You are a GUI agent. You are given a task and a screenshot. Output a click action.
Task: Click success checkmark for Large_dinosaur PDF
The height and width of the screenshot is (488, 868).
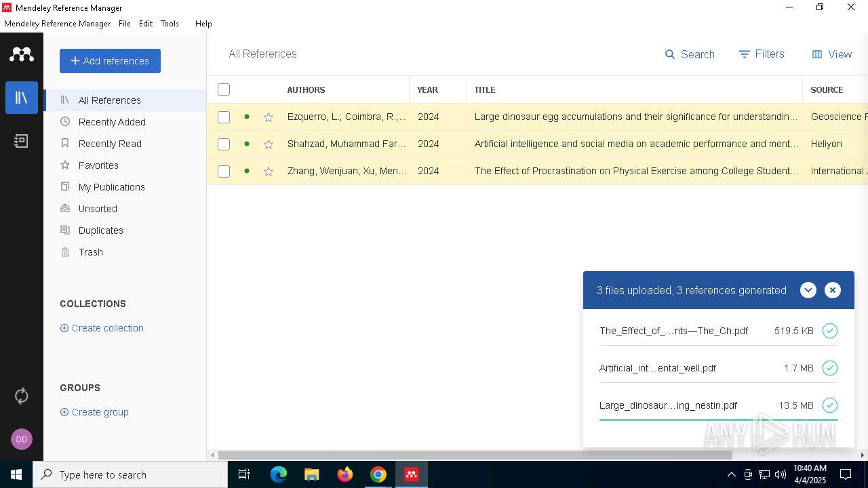click(x=830, y=405)
